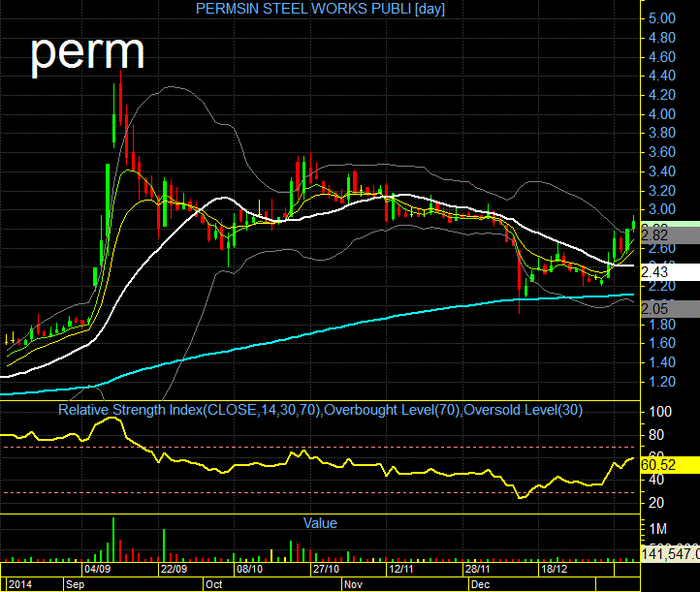Click the 20 level on RSI axis
The height and width of the screenshot is (592, 700).
655,503
